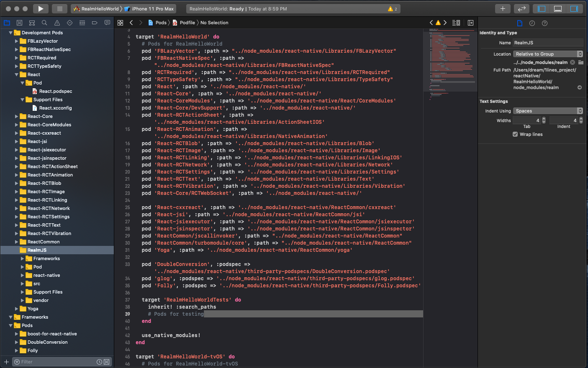
Task: Select Pods in the jump bar
Action: (x=157, y=23)
